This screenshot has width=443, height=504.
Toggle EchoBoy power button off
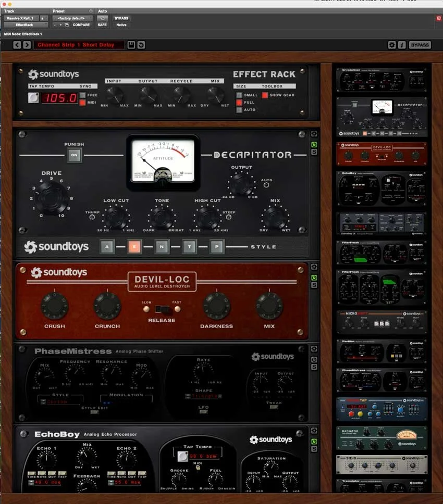click(314, 442)
